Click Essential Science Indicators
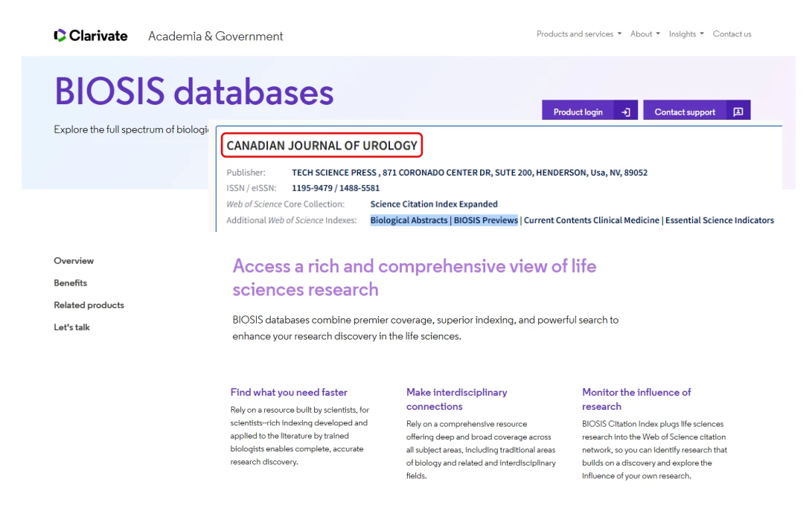Viewport: 812px width, 505px height. tap(719, 220)
